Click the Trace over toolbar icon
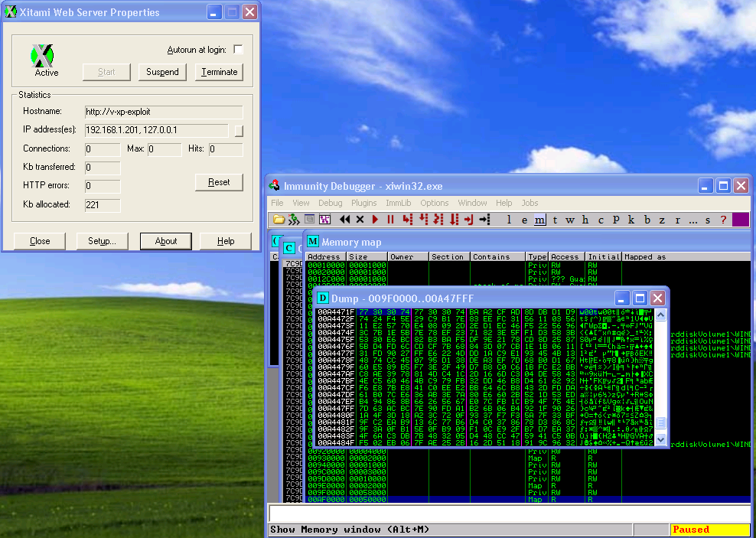 point(454,220)
